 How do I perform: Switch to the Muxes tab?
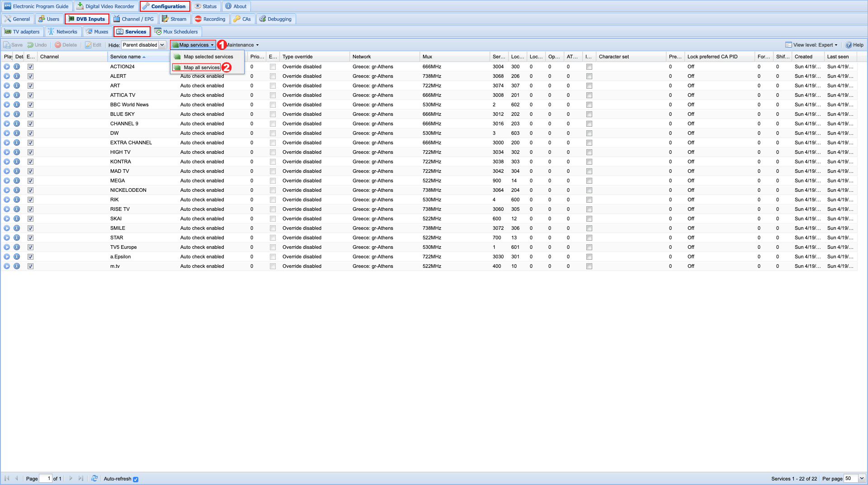pos(97,32)
